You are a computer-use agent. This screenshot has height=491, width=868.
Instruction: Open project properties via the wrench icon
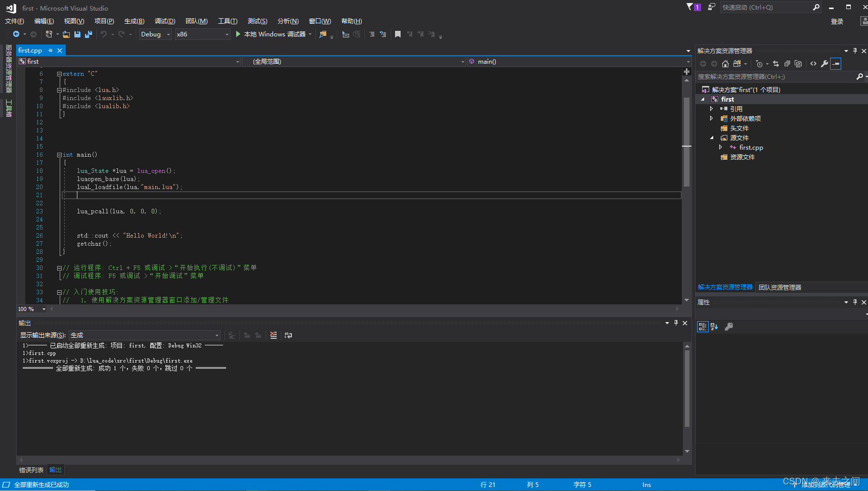(824, 64)
